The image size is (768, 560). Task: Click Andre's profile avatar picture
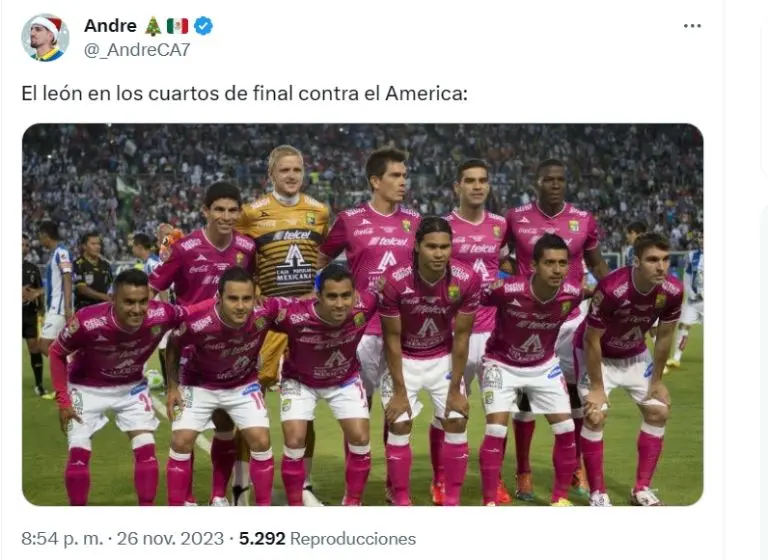point(45,38)
